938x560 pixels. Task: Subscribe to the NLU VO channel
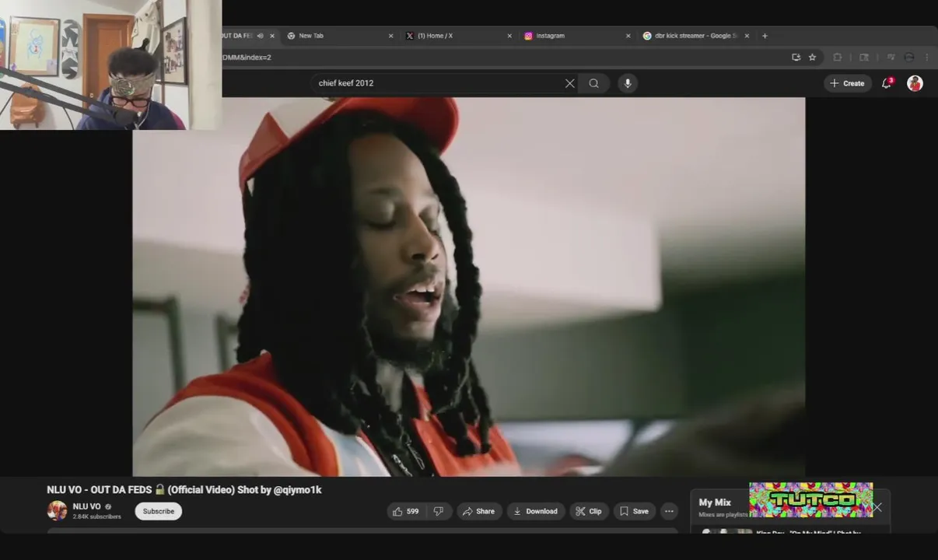click(x=159, y=511)
